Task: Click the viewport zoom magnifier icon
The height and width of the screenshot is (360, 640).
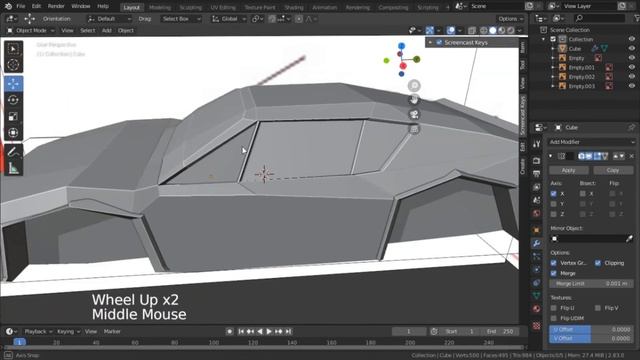Action: tap(414, 86)
